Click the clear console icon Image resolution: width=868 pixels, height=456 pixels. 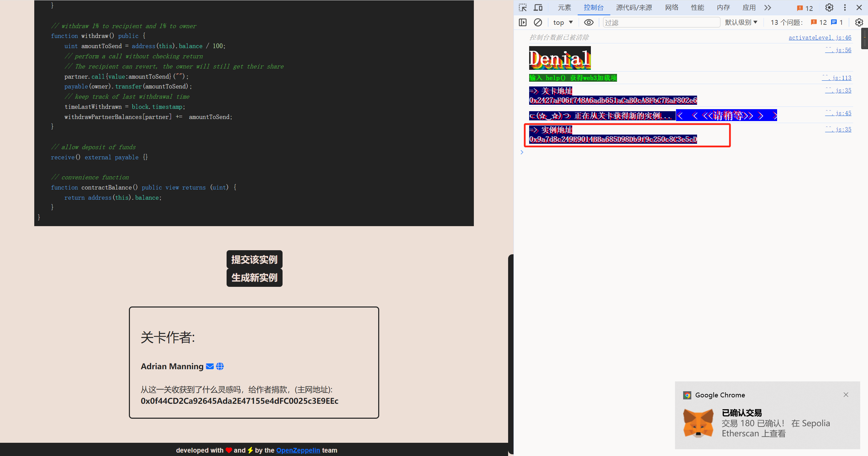click(x=538, y=22)
